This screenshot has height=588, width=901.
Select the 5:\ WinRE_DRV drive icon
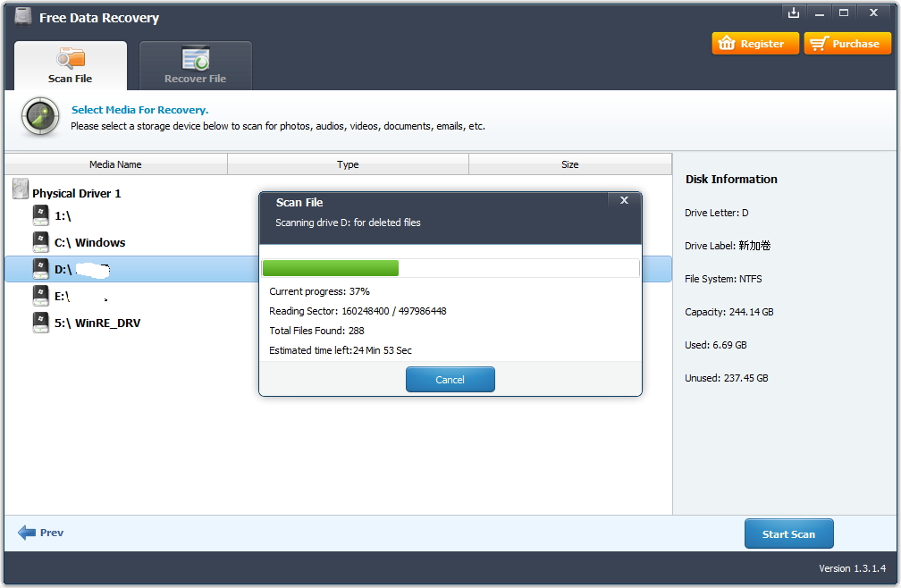coord(41,323)
